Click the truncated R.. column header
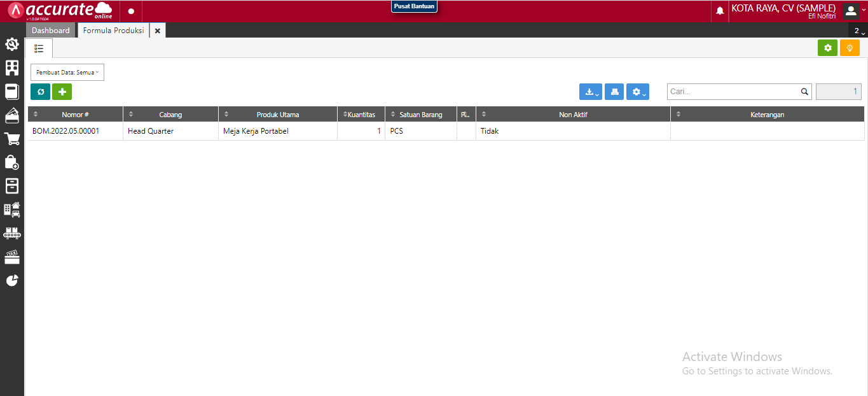The width and height of the screenshot is (868, 396). (x=466, y=115)
